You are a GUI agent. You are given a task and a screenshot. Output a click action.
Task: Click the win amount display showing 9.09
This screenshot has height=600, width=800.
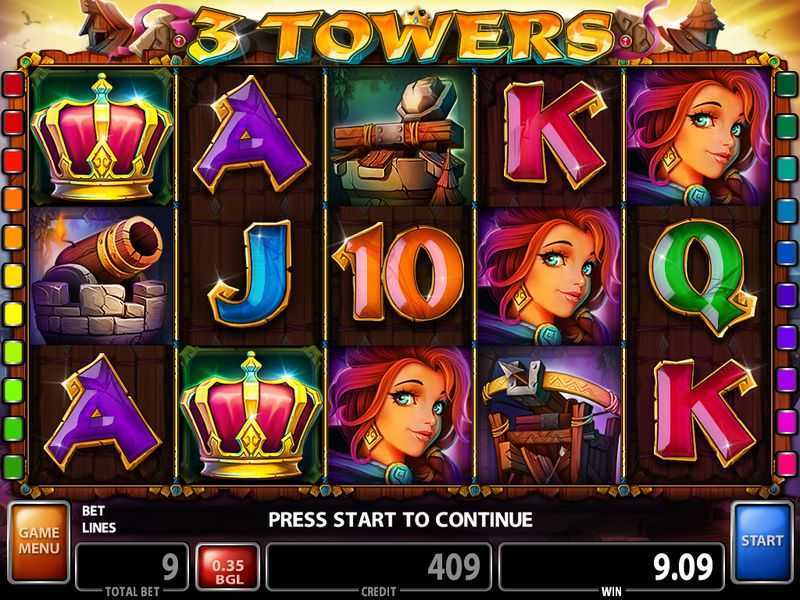coord(611,567)
